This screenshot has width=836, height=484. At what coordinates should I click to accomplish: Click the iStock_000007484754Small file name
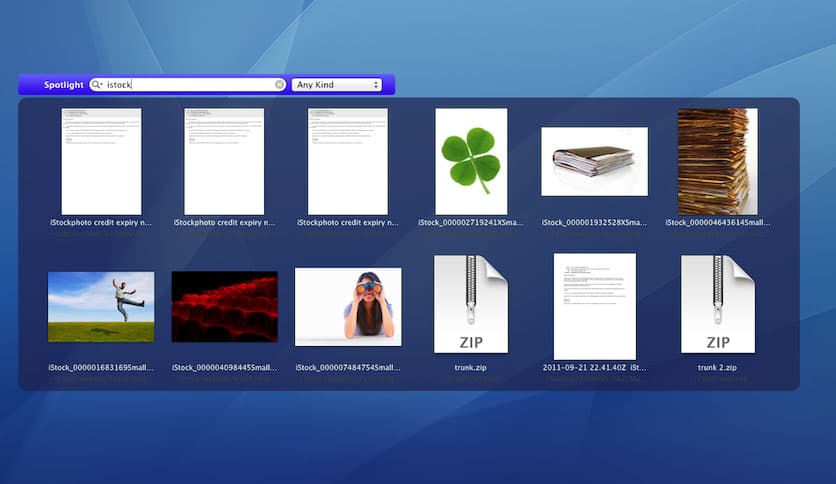click(348, 368)
